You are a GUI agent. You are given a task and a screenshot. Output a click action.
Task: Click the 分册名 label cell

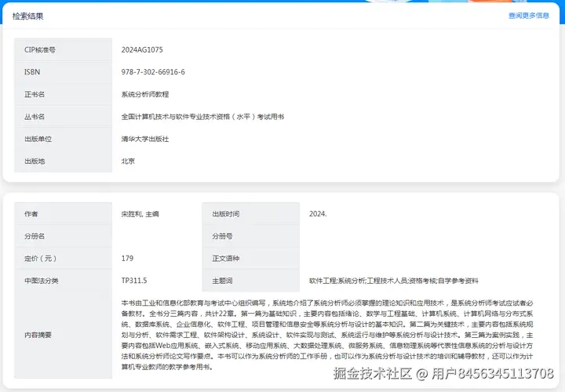tap(63, 236)
